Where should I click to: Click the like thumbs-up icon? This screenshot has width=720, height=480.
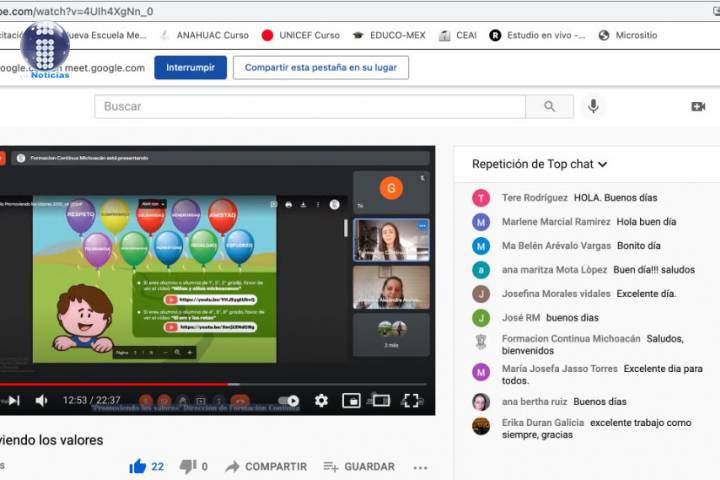(138, 466)
